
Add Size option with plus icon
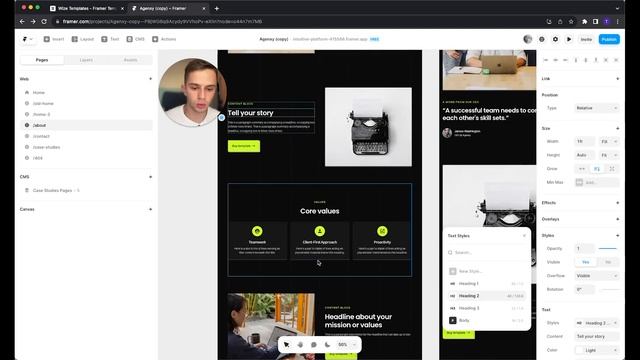click(617, 128)
